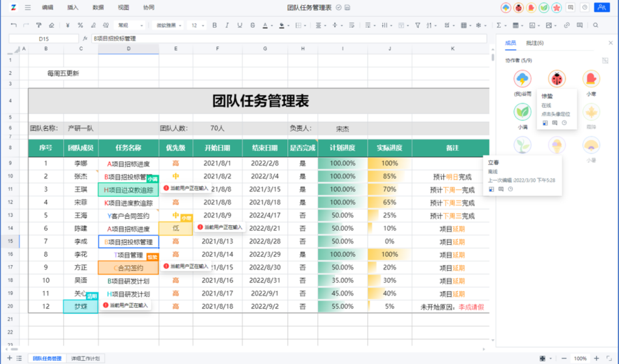Open the sort dropdown
The width and height of the screenshot is (619, 364).
point(431,25)
